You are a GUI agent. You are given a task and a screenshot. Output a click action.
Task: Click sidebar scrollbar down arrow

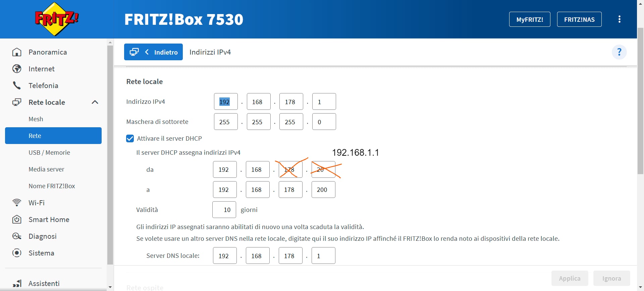point(110,287)
